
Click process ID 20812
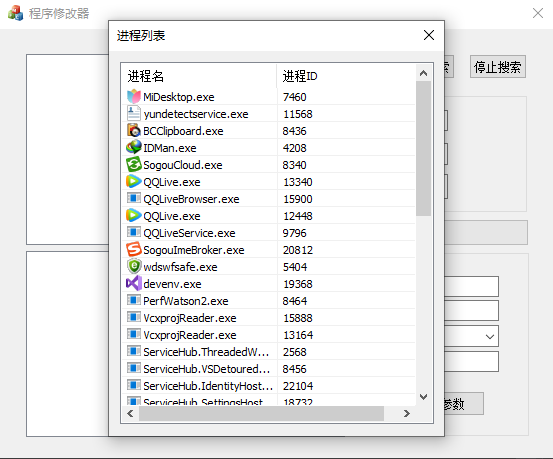pyautogui.click(x=298, y=250)
